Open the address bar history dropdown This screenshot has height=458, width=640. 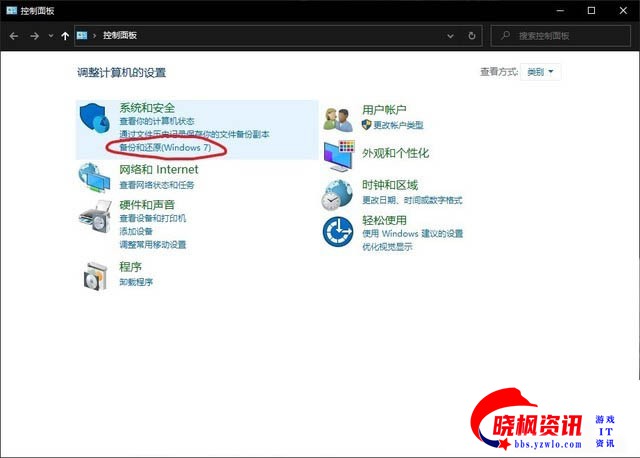click(x=450, y=36)
